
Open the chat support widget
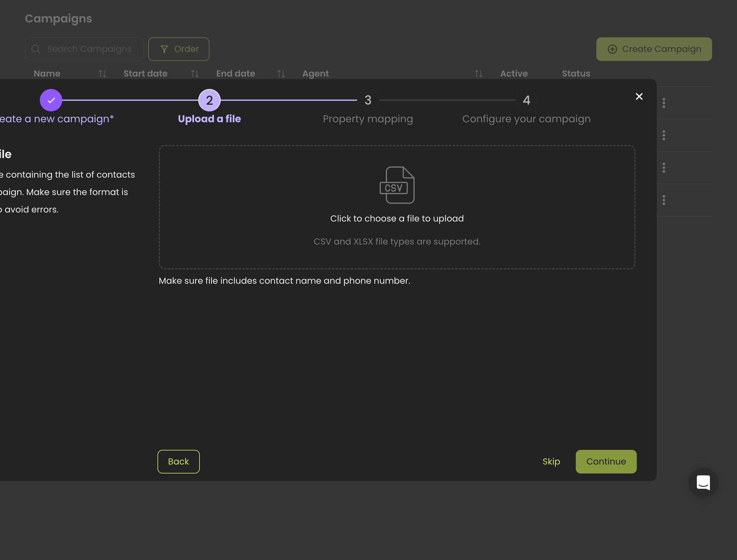pyautogui.click(x=703, y=483)
